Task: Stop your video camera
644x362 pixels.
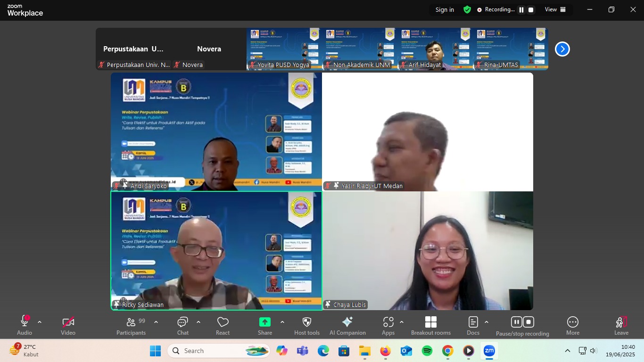Action: pos(68,325)
